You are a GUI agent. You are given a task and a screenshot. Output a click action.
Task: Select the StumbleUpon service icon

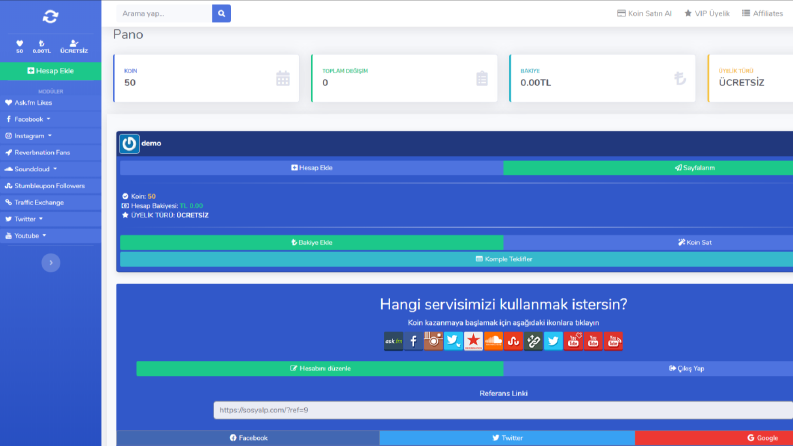coord(513,341)
